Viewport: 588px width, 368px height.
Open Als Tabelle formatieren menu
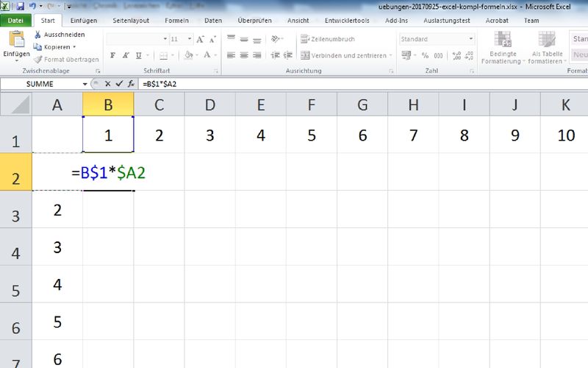point(547,47)
